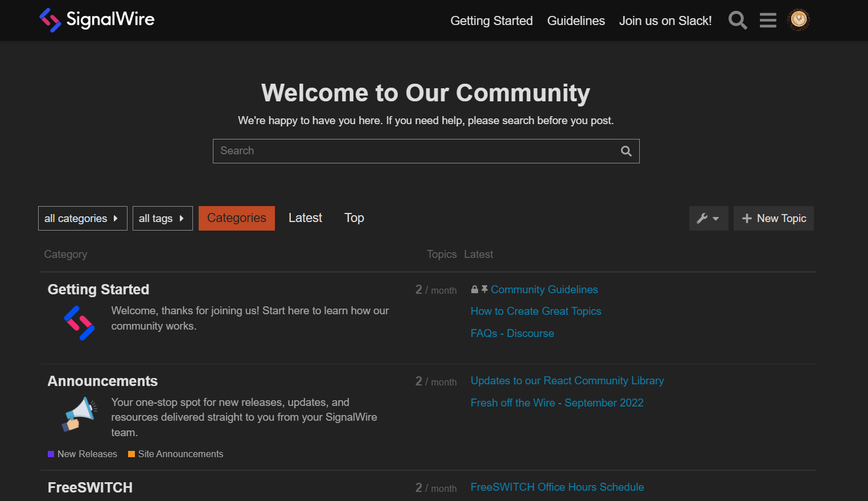This screenshot has width=868, height=501.
Task: Open FAQs - Discourse topic
Action: [512, 334]
